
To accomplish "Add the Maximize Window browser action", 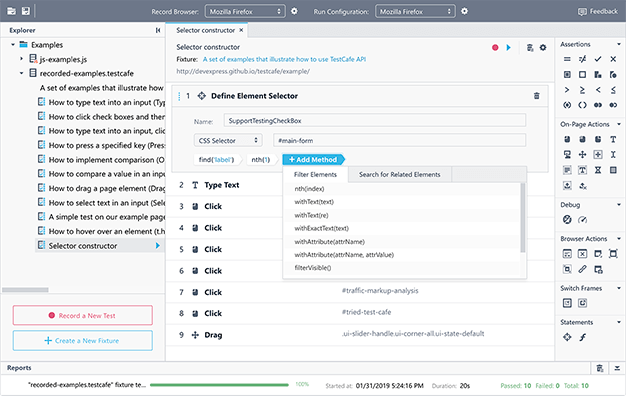I will (x=613, y=253).
